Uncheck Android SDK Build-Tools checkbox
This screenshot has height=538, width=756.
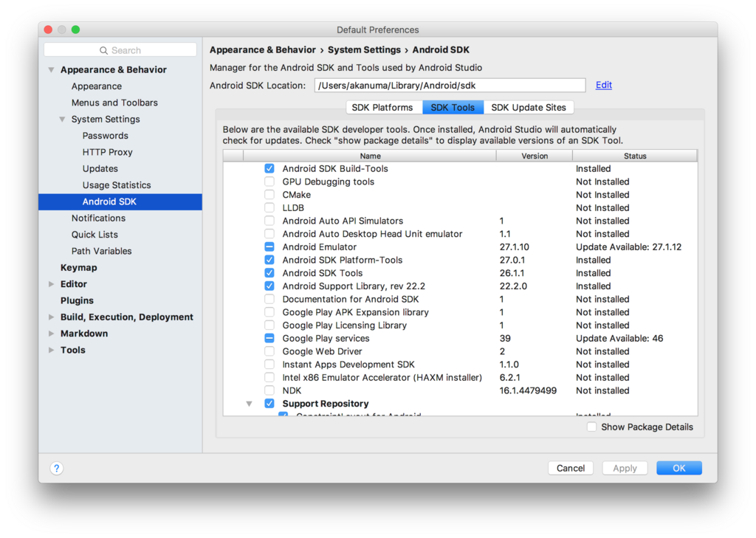click(269, 169)
